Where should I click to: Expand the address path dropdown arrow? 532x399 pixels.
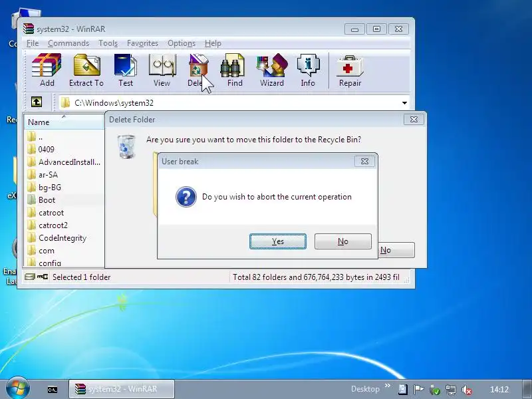point(404,103)
